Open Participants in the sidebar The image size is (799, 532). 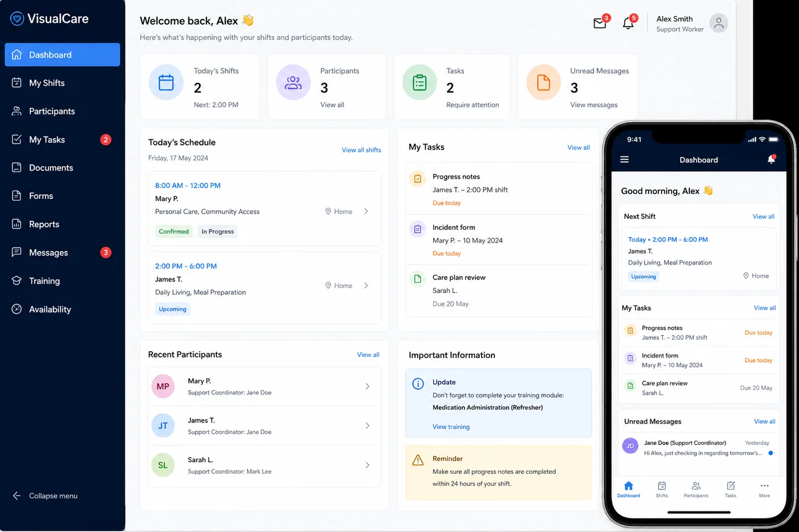coord(62,111)
